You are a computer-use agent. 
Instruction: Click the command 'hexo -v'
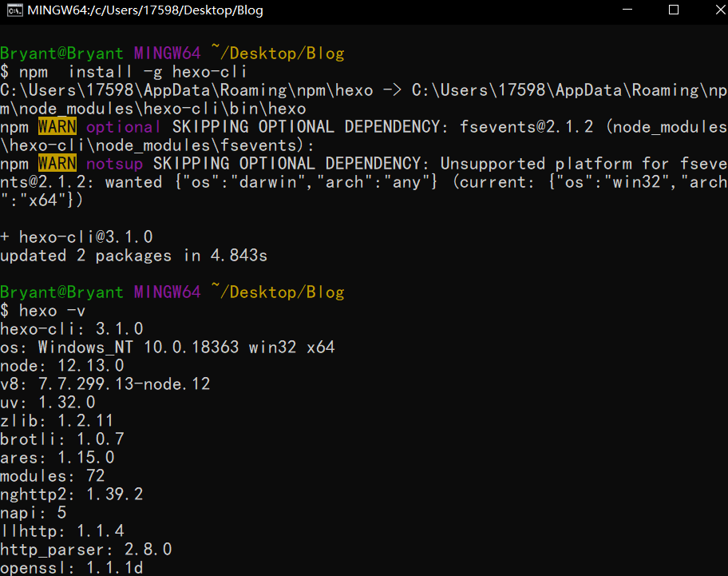[x=53, y=311]
